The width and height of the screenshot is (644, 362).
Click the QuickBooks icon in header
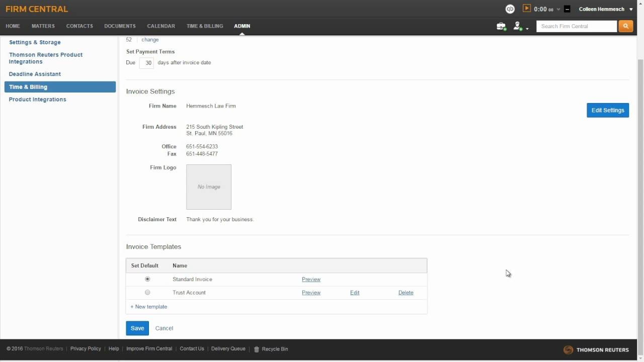pyautogui.click(x=510, y=9)
